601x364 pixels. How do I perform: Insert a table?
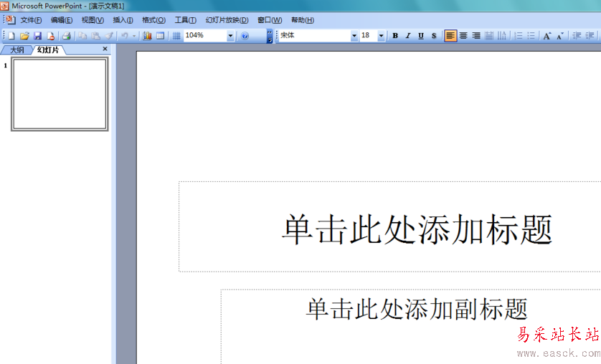tap(160, 36)
